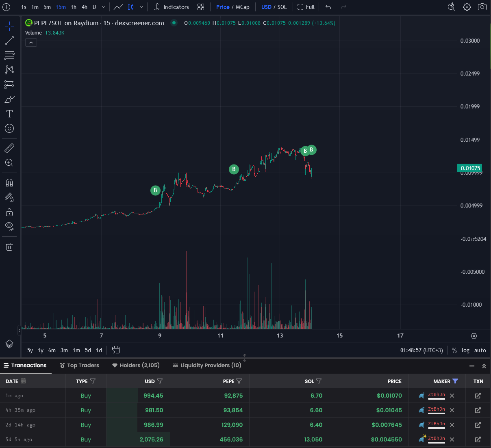Switch the price denomination to SOL

tap(282, 7)
